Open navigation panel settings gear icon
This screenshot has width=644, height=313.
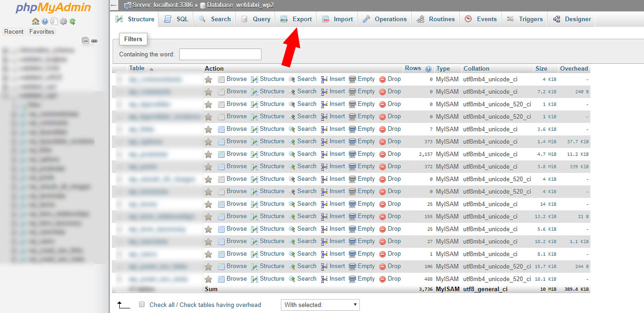click(63, 21)
